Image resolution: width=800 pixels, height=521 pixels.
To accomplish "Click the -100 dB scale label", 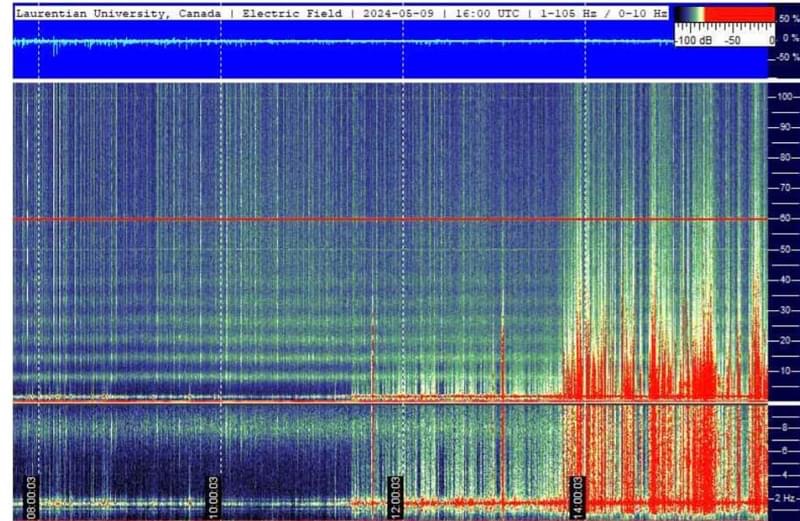I will coord(692,41).
